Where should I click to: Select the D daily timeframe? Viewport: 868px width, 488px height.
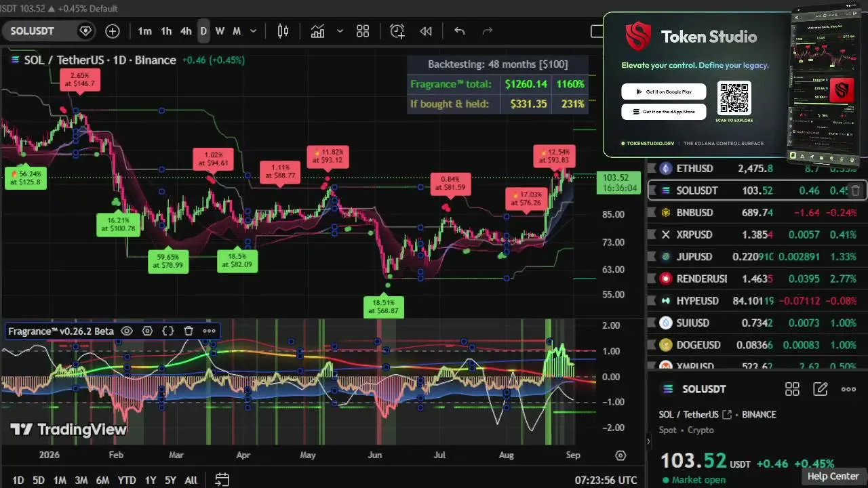203,31
